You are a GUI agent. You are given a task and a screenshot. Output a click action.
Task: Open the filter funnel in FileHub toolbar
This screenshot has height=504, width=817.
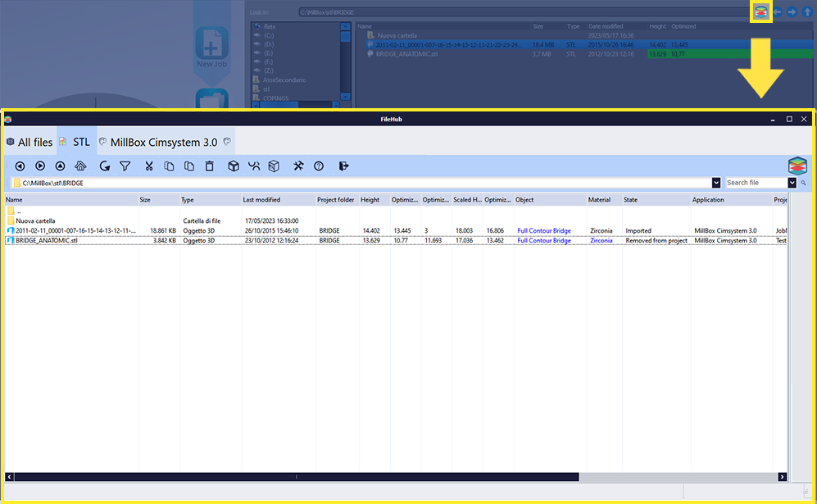click(x=125, y=166)
